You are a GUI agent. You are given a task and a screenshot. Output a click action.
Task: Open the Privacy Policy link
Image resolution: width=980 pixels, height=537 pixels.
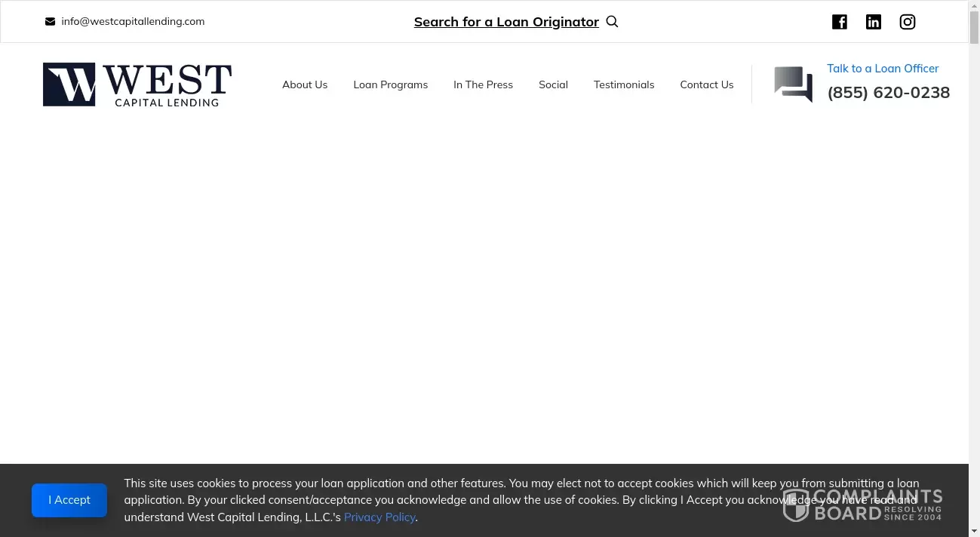(x=379, y=517)
